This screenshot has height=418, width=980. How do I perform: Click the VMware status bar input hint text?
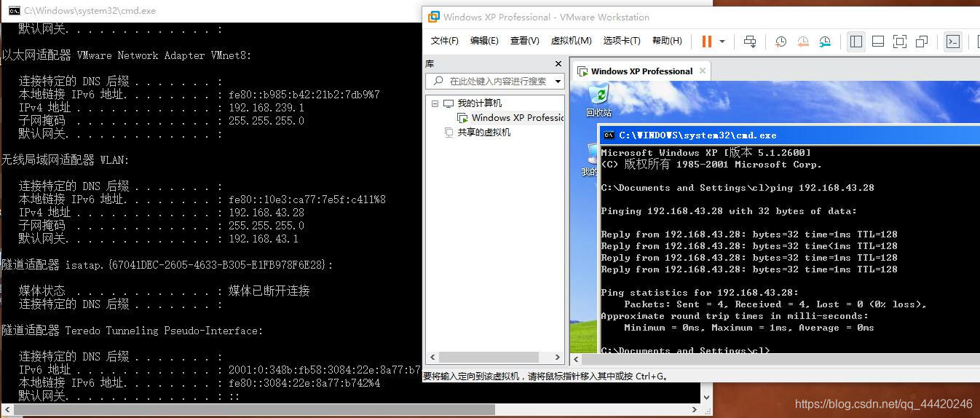[546, 376]
